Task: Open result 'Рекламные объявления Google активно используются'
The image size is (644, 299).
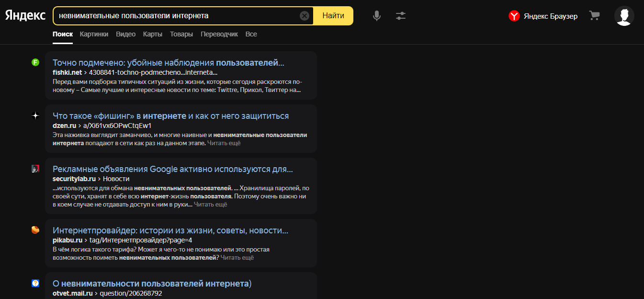Action: click(x=173, y=169)
